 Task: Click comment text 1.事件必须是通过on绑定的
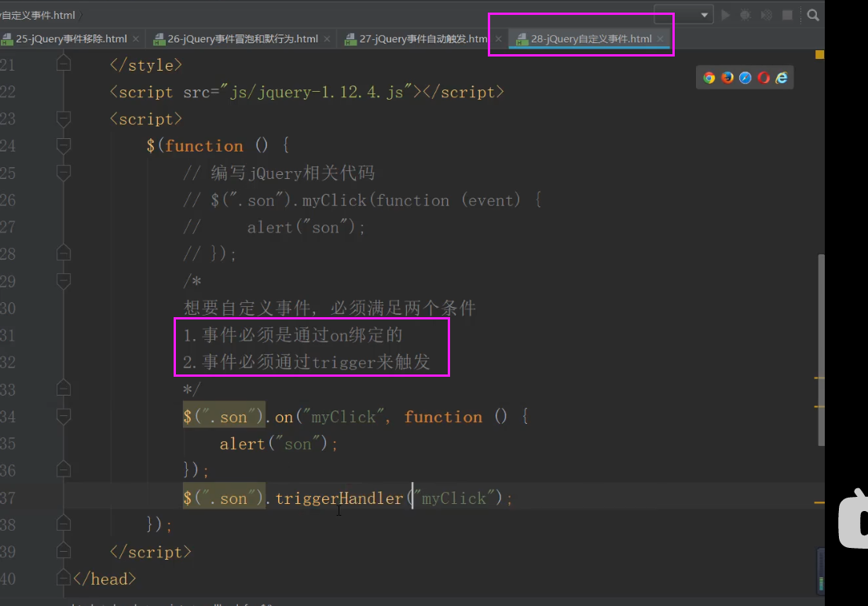(293, 335)
